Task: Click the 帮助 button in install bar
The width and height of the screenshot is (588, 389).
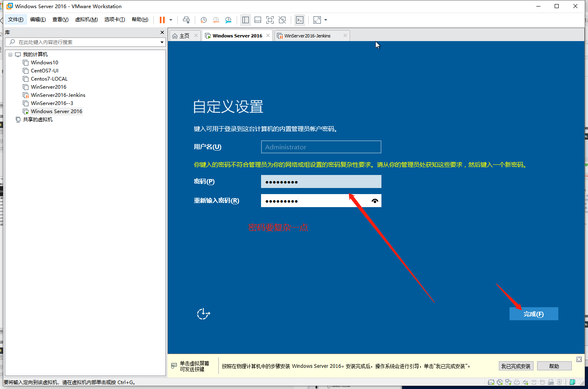Action: pyautogui.click(x=554, y=366)
